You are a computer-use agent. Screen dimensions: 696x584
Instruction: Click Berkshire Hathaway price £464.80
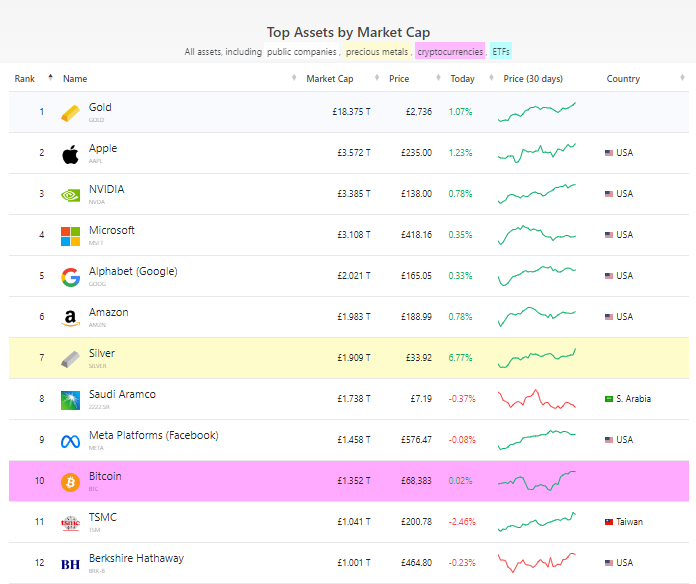(416, 563)
